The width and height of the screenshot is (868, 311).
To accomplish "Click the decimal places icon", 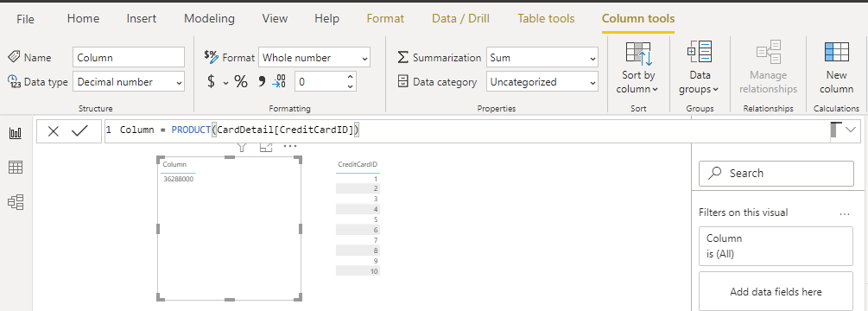I will pyautogui.click(x=279, y=82).
